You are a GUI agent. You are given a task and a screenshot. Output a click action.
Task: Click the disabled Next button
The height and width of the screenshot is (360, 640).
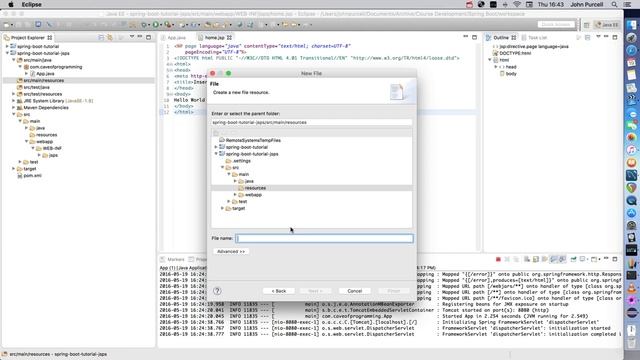315,291
